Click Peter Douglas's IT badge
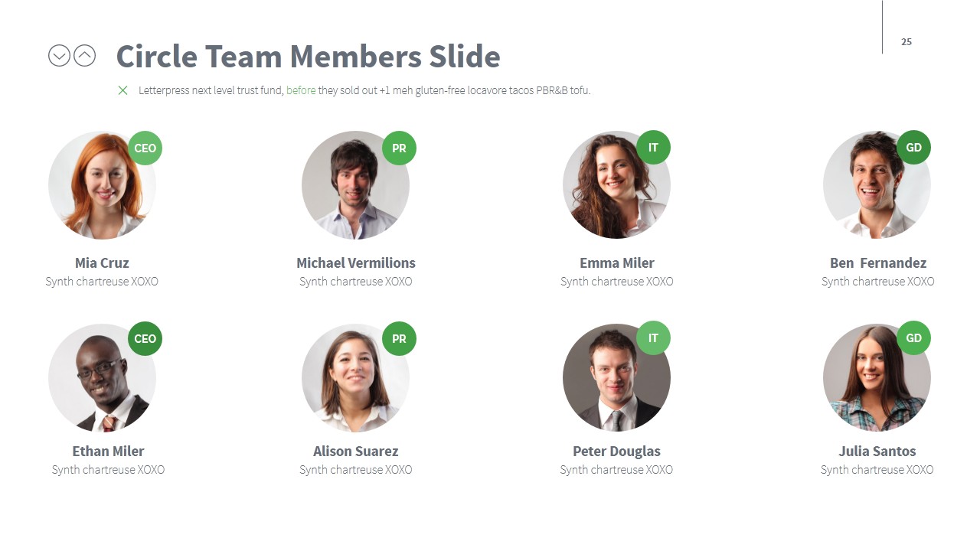 point(653,337)
